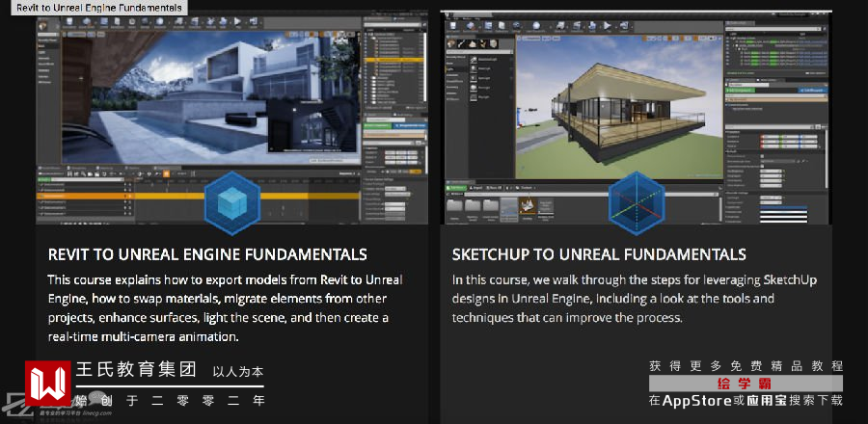Screen dimensions: 868x424
Task: Click the camera preview inset in Revit thumbnail viewport
Action: tap(313, 126)
